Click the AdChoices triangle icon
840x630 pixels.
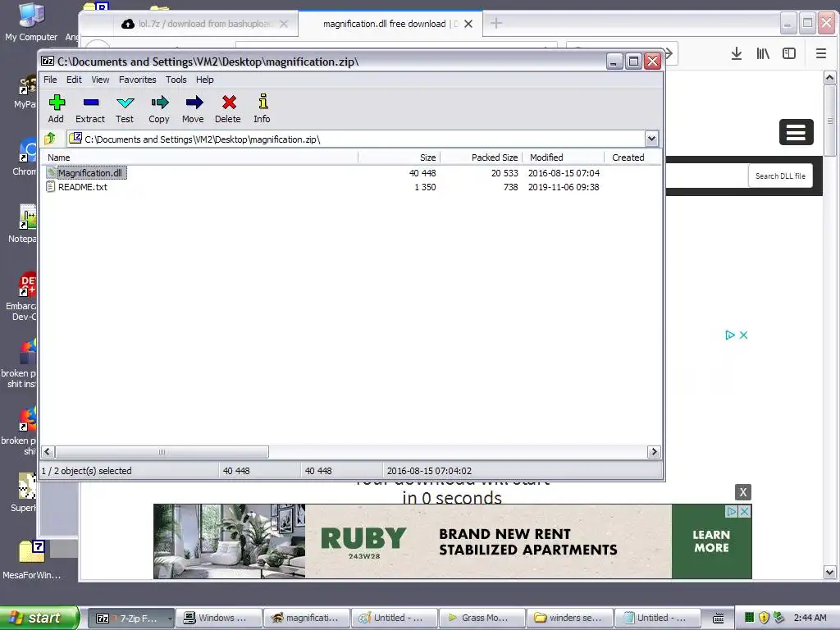[729, 335]
